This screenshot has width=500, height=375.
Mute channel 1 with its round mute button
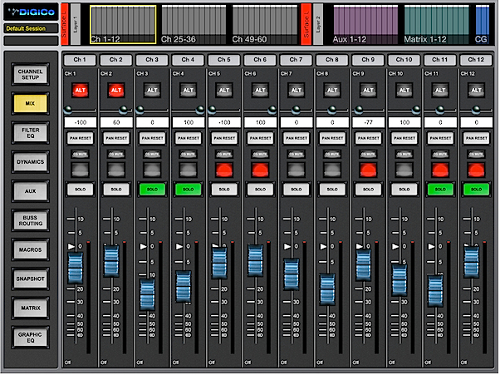tap(80, 170)
